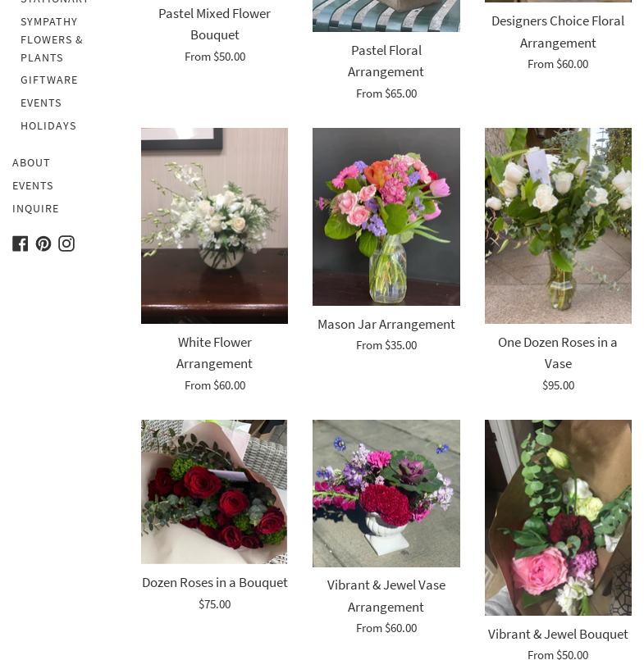This screenshot has height=660, width=644.
Task: View Dozen Roses in a Bouquet photo
Action: [214, 492]
